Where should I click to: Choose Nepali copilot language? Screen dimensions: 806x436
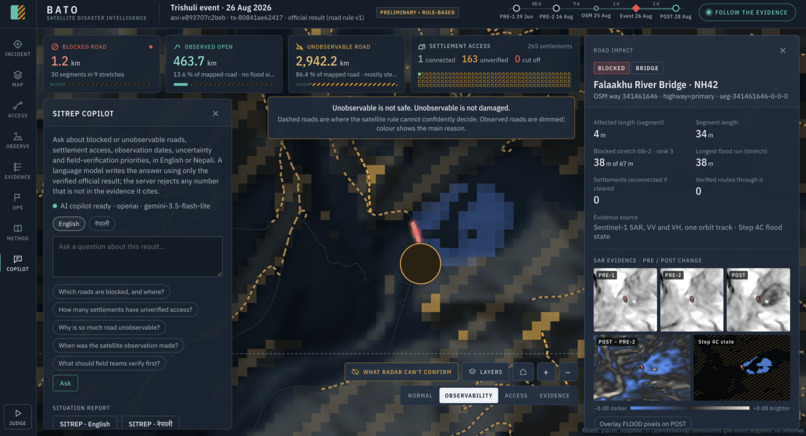pyautogui.click(x=102, y=224)
